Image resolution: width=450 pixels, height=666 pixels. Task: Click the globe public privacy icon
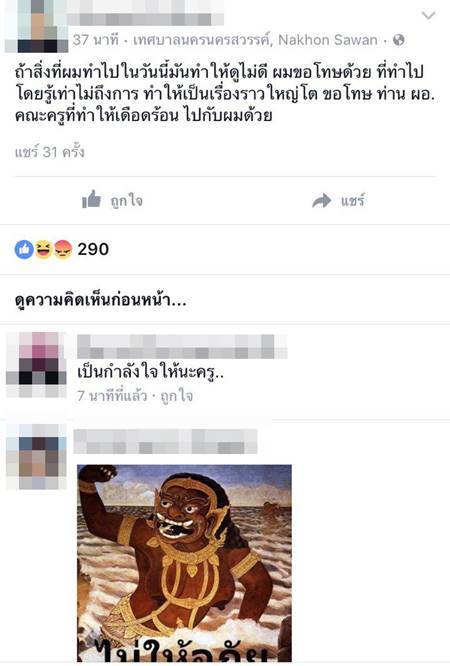[399, 40]
